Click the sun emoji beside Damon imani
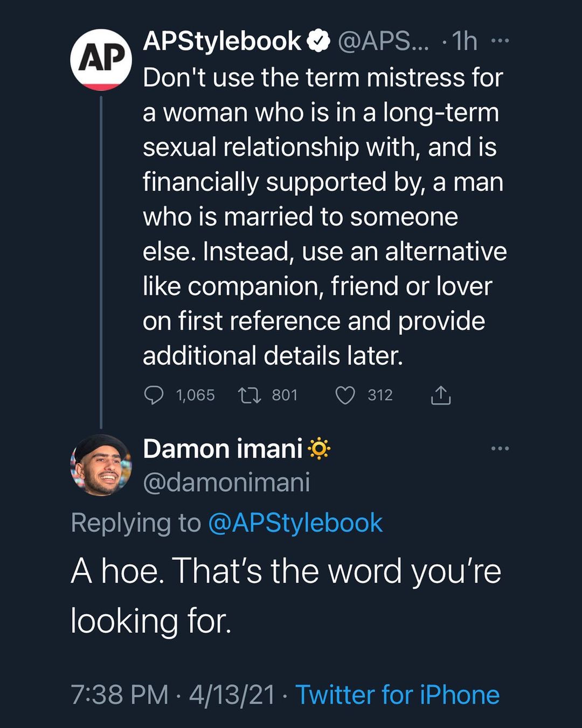582x728 pixels. pos(319,449)
